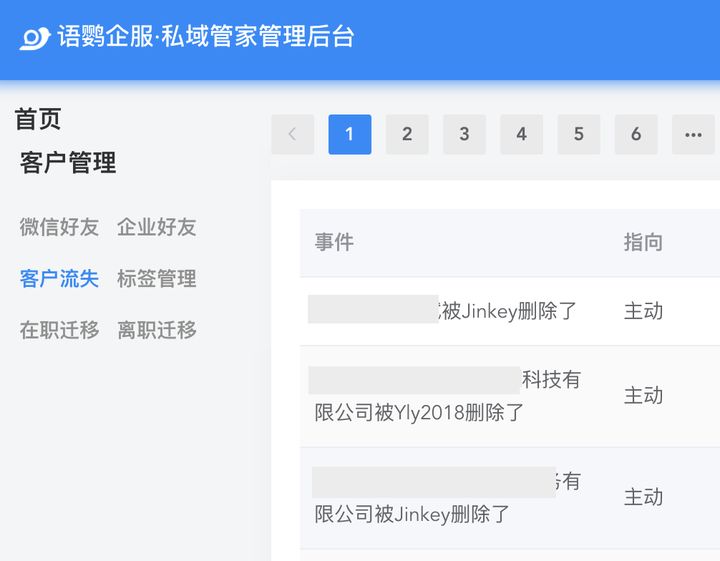Click the 指向 column header
The width and height of the screenshot is (720, 561).
[643, 243]
